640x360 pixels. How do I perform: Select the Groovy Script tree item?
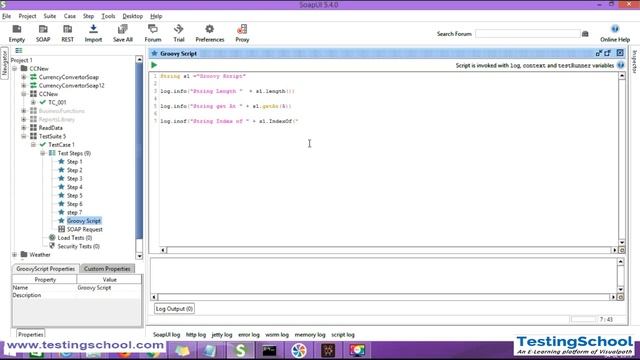click(84, 221)
